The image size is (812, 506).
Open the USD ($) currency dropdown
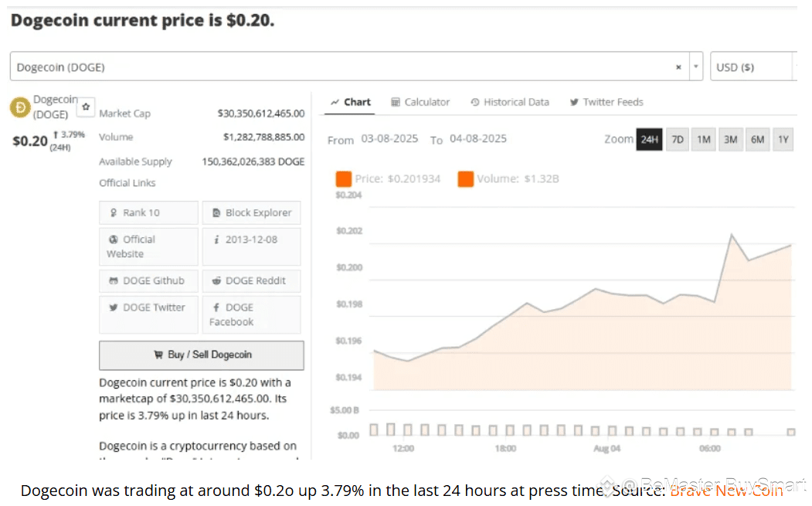[753, 66]
